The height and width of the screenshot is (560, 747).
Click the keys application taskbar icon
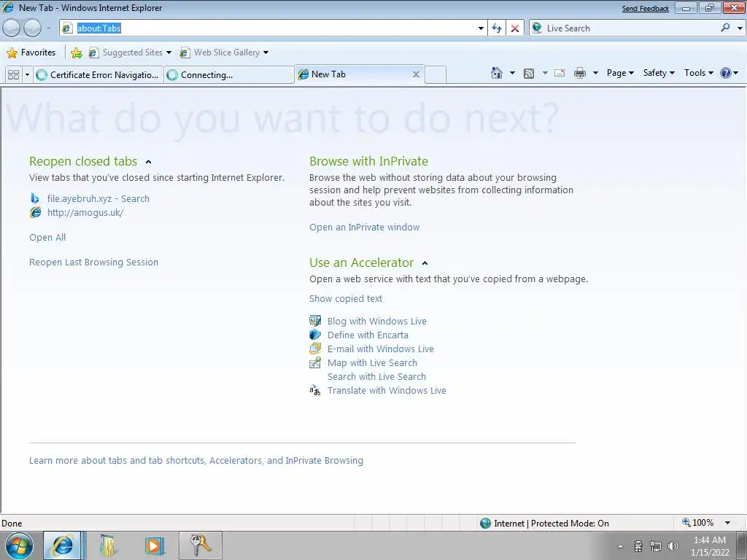201,545
